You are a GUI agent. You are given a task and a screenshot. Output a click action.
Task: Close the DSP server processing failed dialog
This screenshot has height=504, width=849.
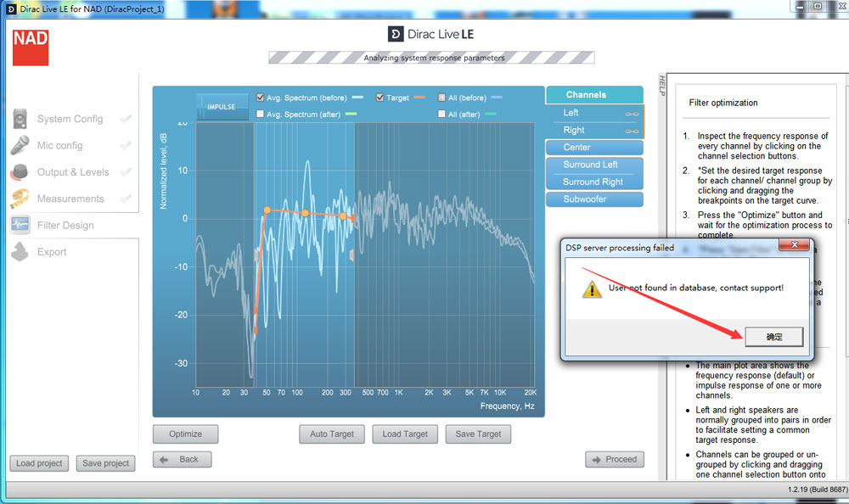pyautogui.click(x=795, y=245)
